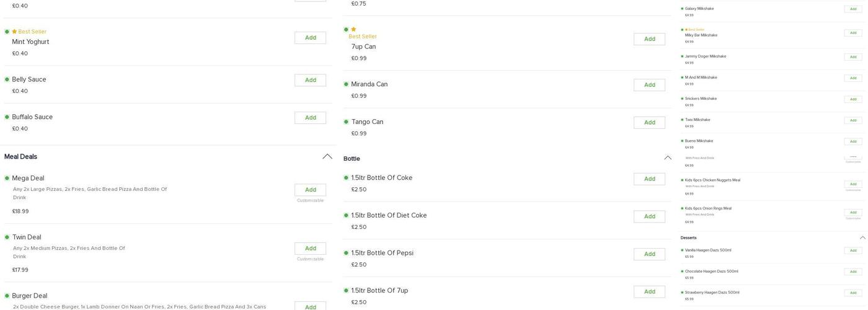Select the Kids 6pcs Onion Rings Meal title
The width and height of the screenshot is (868, 310).
coord(708,208)
